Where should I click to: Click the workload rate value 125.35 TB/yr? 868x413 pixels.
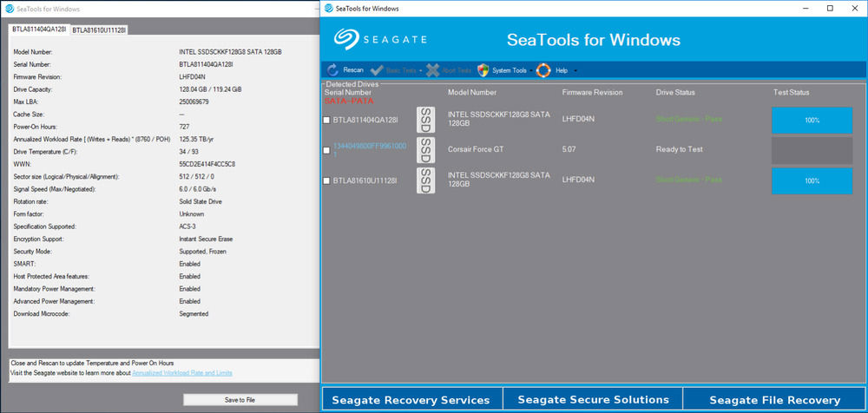click(195, 139)
